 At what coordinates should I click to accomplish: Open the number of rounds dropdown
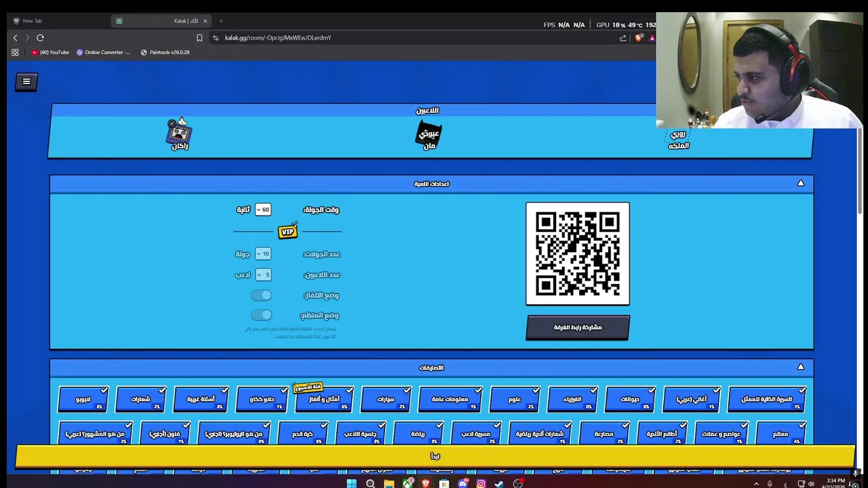coord(263,253)
